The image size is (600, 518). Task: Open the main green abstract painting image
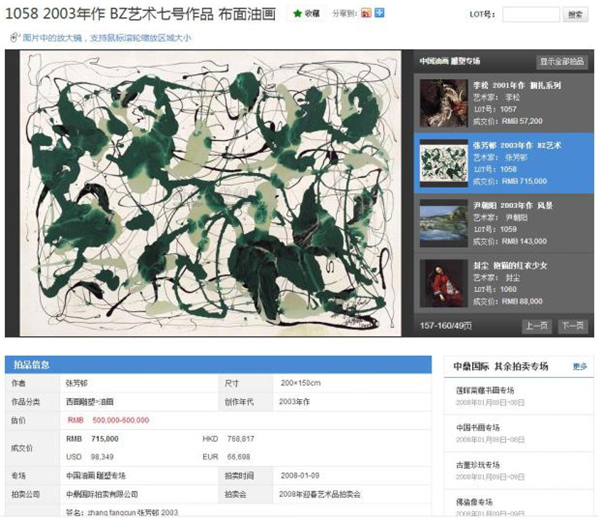[x=210, y=193]
